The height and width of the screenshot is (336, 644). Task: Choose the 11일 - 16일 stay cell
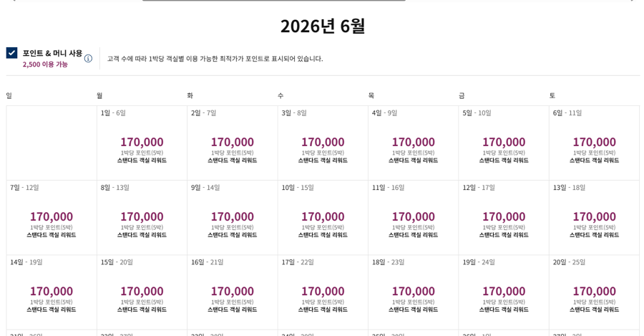[413, 218]
